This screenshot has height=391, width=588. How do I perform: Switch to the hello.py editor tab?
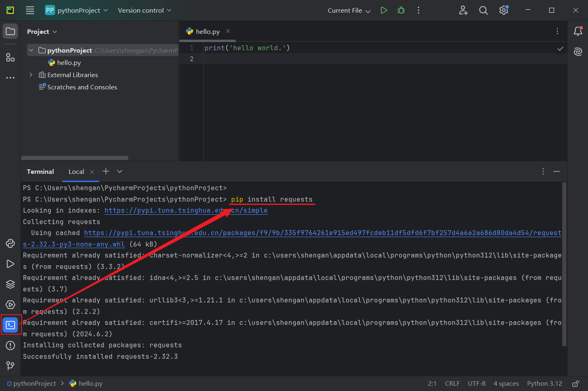click(x=207, y=31)
